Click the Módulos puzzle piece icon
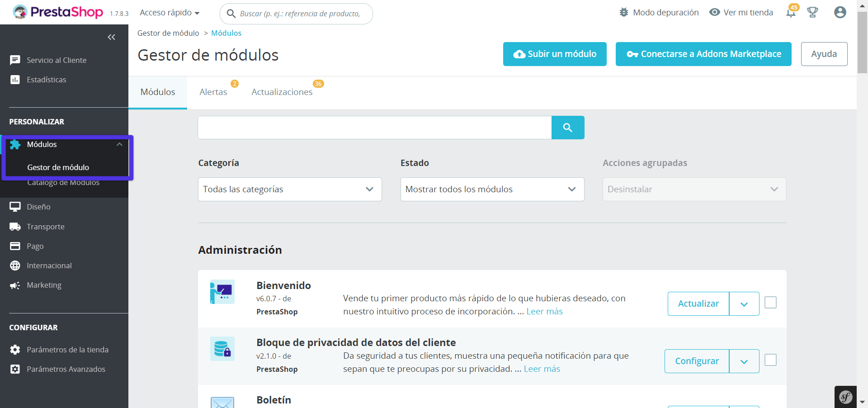868x408 pixels. [x=15, y=144]
